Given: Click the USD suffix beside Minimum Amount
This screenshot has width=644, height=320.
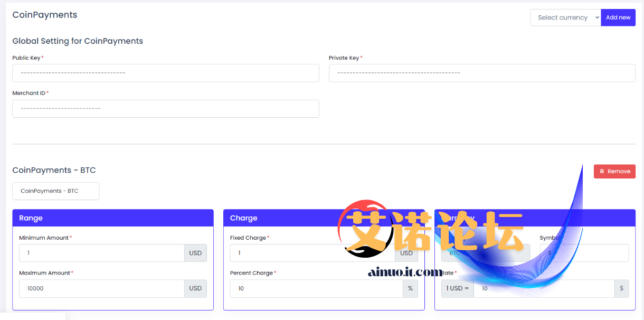Looking at the screenshot, I should (x=195, y=253).
